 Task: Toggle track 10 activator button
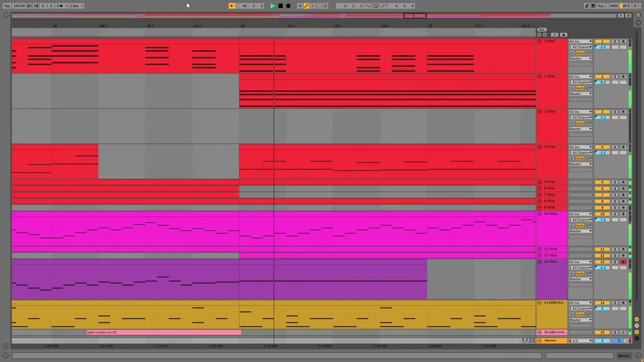coord(602,214)
